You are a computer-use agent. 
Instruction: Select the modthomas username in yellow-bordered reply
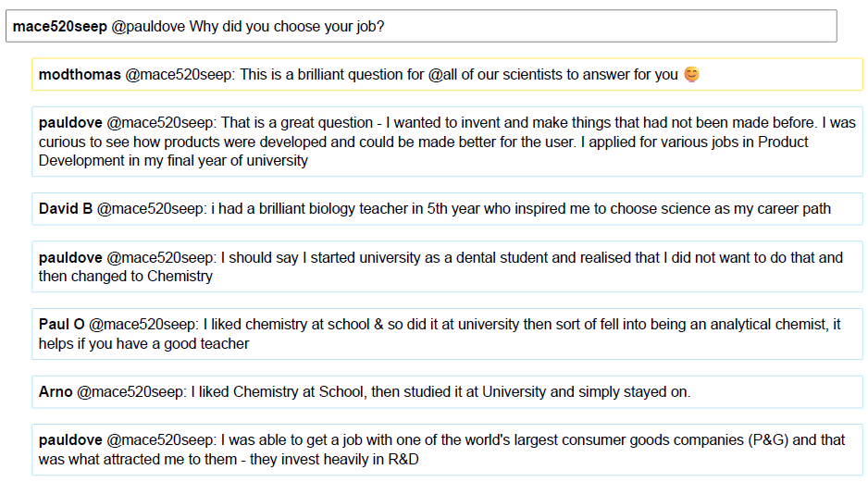point(80,75)
